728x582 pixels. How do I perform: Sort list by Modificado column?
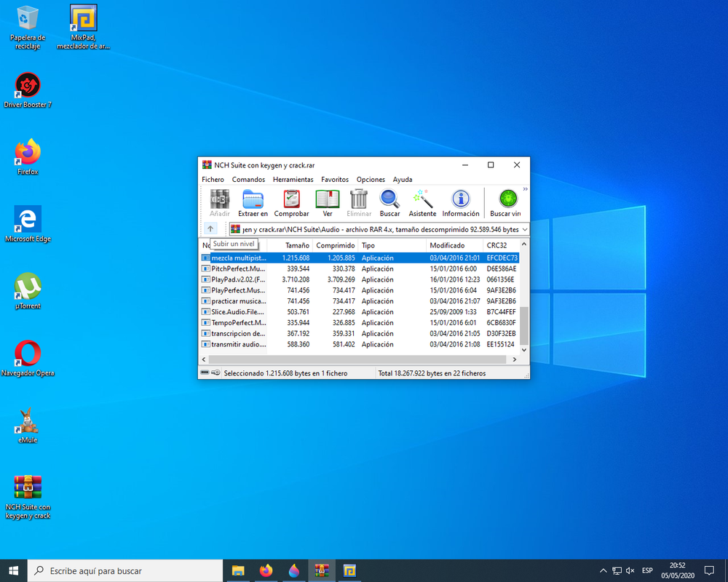click(454, 245)
